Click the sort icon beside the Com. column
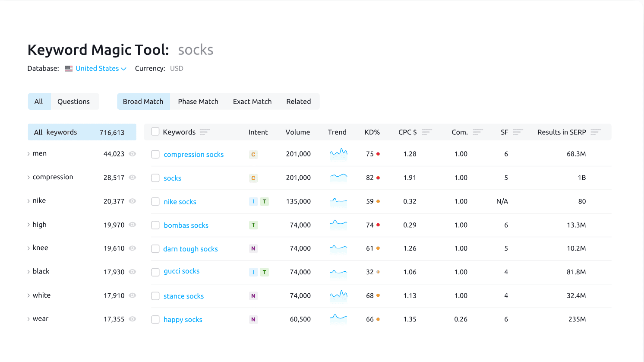 point(479,131)
